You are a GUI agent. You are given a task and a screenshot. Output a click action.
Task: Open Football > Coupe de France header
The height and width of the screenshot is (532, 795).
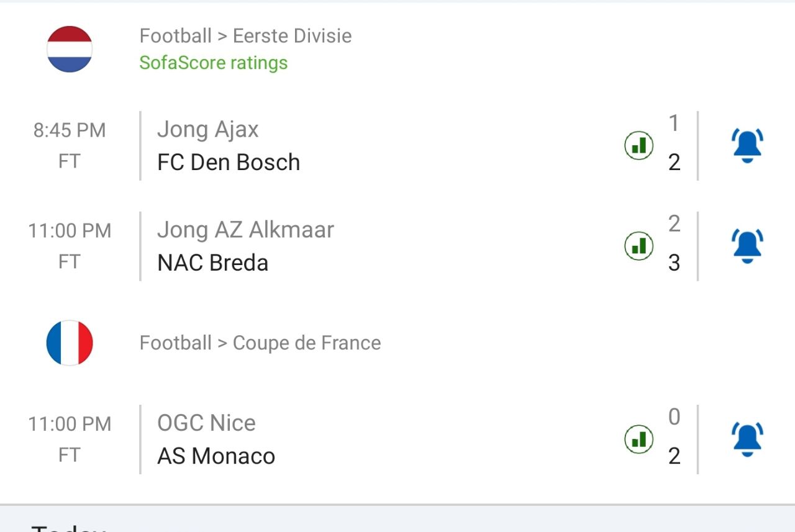coord(260,343)
